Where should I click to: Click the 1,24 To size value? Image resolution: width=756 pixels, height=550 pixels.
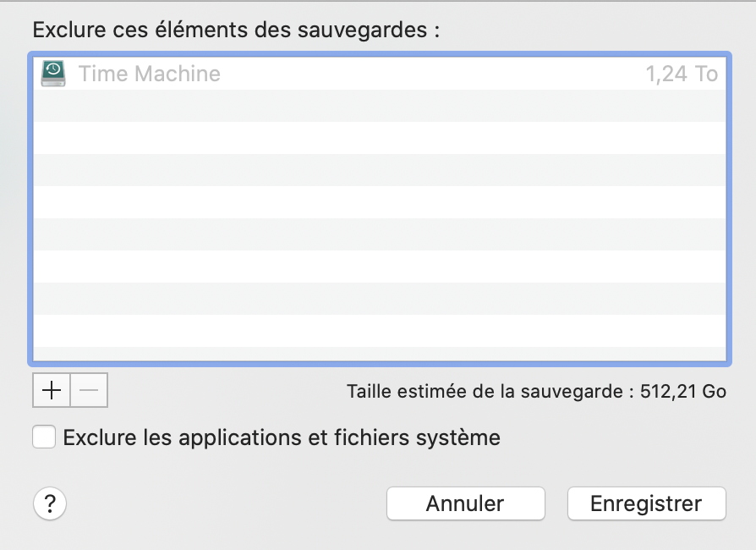pyautogui.click(x=682, y=74)
